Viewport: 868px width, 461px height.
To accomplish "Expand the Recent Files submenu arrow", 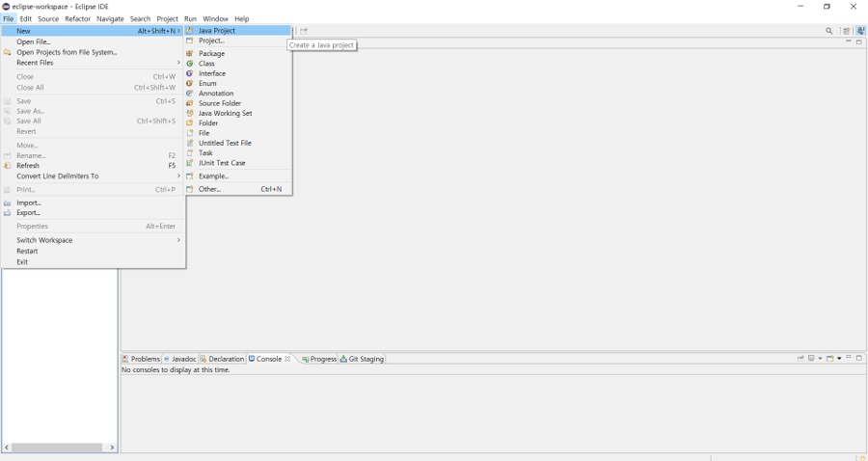I will (x=178, y=63).
